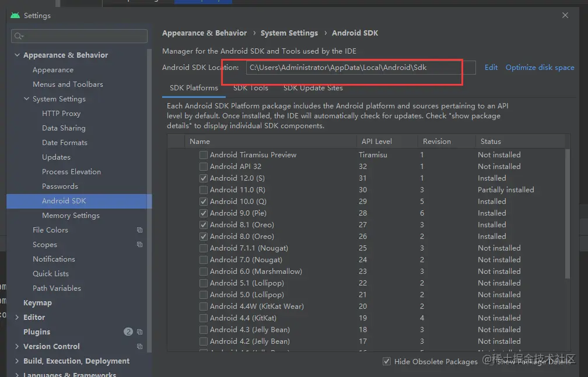Check Android 4.4 (KitKat) checkbox
Viewport: 588px width, 377px height.
[203, 318]
